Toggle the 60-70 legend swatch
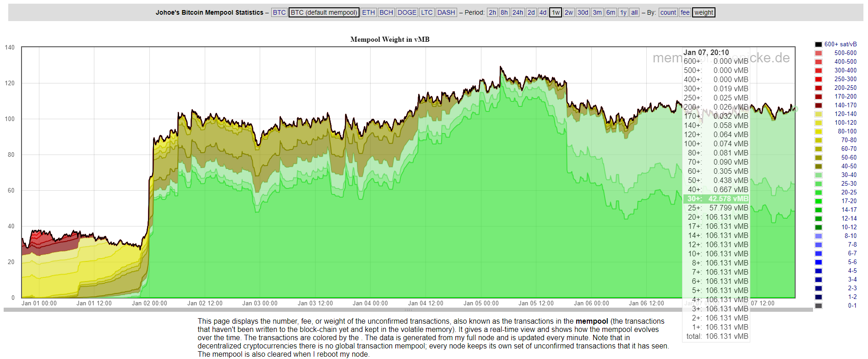 tap(818, 149)
